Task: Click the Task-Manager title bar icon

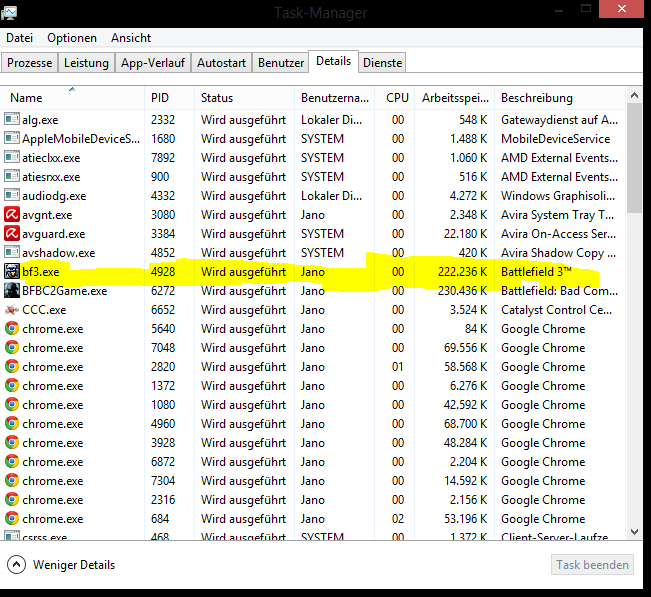Action: point(9,12)
